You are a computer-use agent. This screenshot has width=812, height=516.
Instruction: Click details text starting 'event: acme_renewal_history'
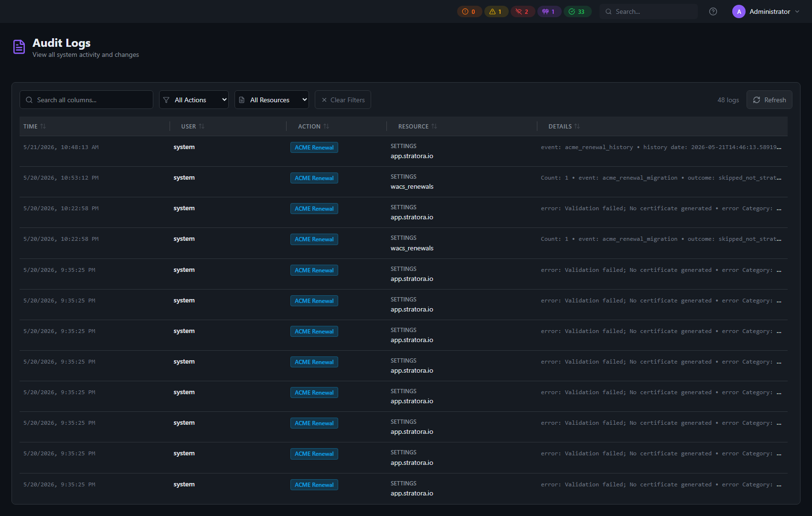661,147
